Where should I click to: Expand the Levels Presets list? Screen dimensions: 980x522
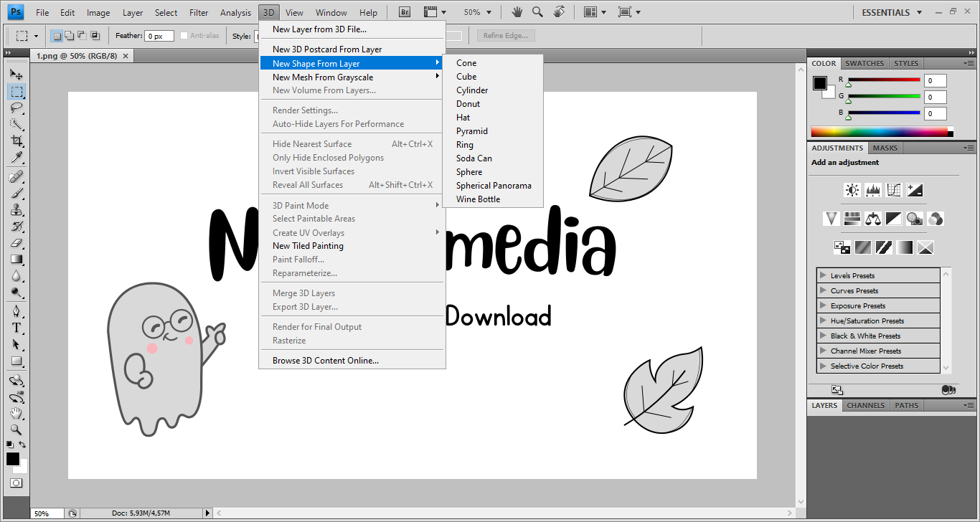click(x=823, y=275)
